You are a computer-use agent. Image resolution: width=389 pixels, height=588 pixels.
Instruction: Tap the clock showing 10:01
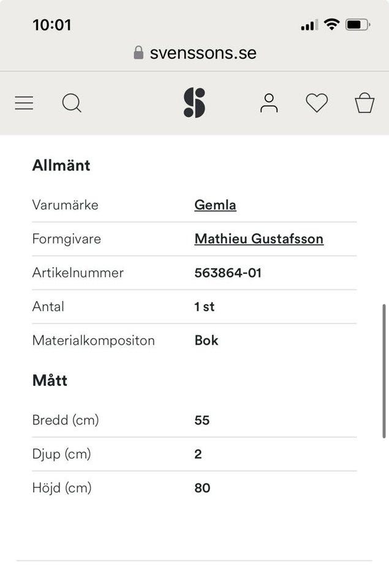pos(52,25)
